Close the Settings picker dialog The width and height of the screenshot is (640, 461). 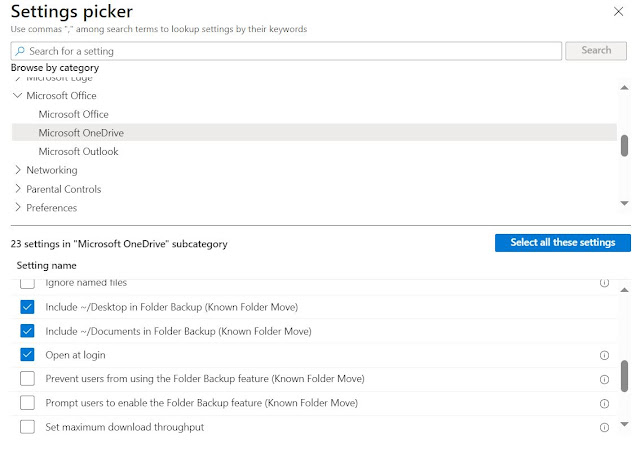point(618,11)
